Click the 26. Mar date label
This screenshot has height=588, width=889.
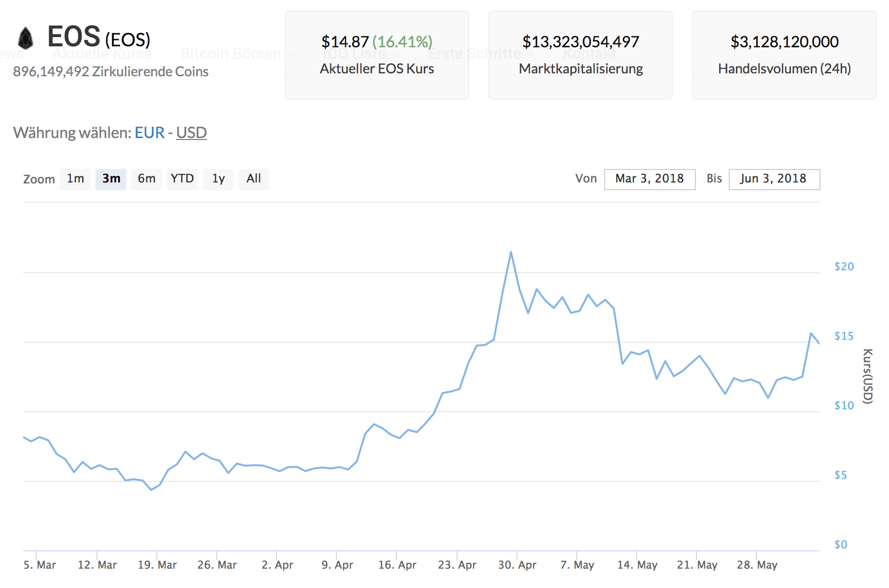click(x=217, y=565)
